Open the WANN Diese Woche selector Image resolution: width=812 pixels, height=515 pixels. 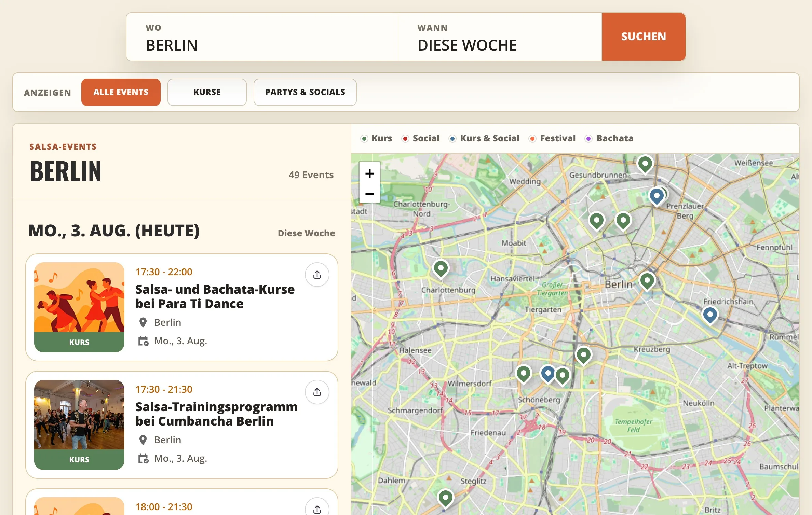500,37
